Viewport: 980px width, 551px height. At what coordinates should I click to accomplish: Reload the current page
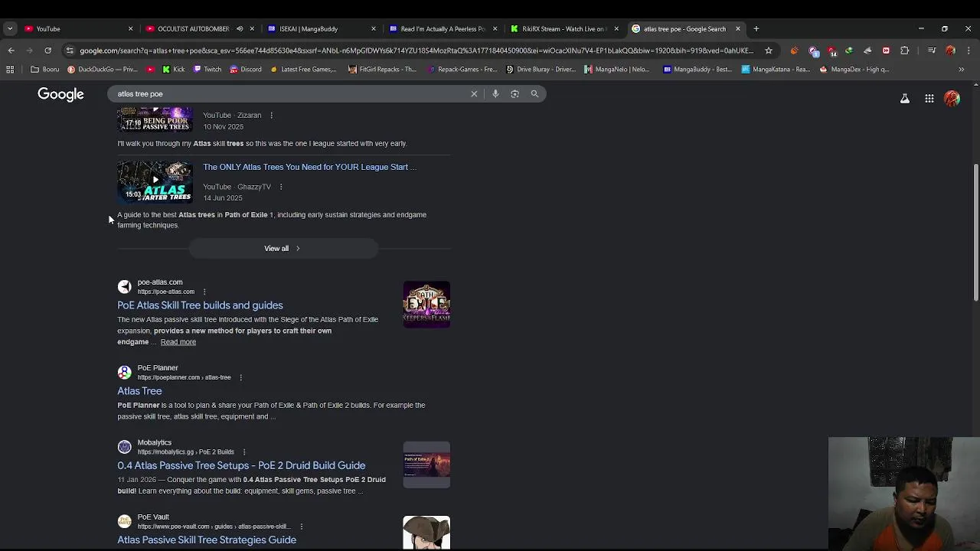click(x=47, y=51)
